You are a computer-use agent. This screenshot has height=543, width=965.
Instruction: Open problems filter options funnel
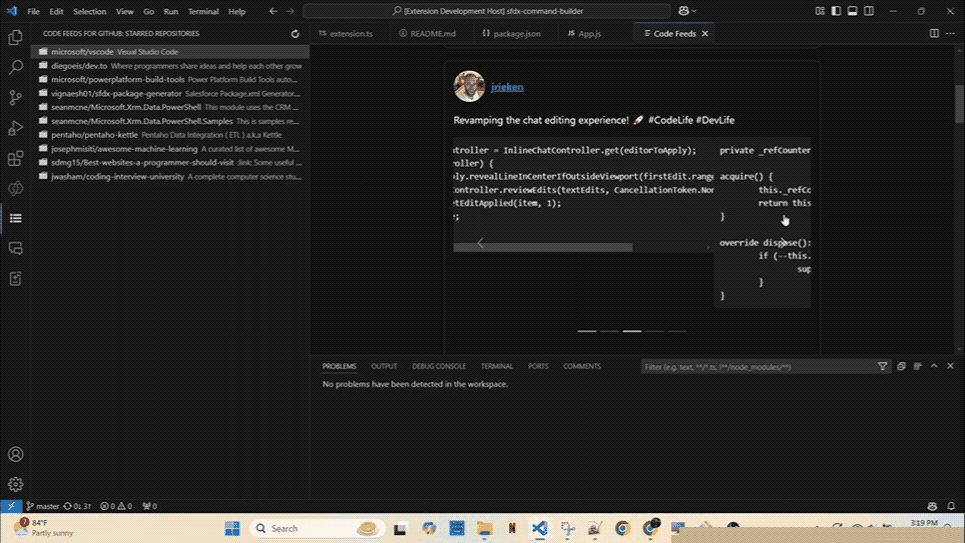883,366
